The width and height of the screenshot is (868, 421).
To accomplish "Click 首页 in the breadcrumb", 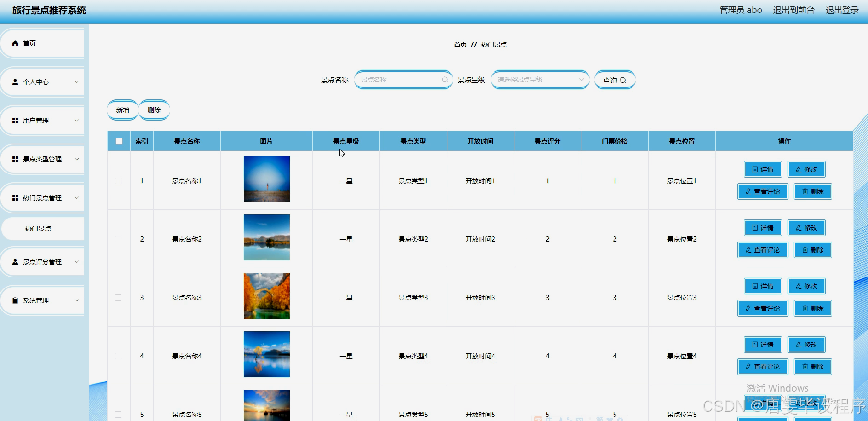I will point(460,45).
